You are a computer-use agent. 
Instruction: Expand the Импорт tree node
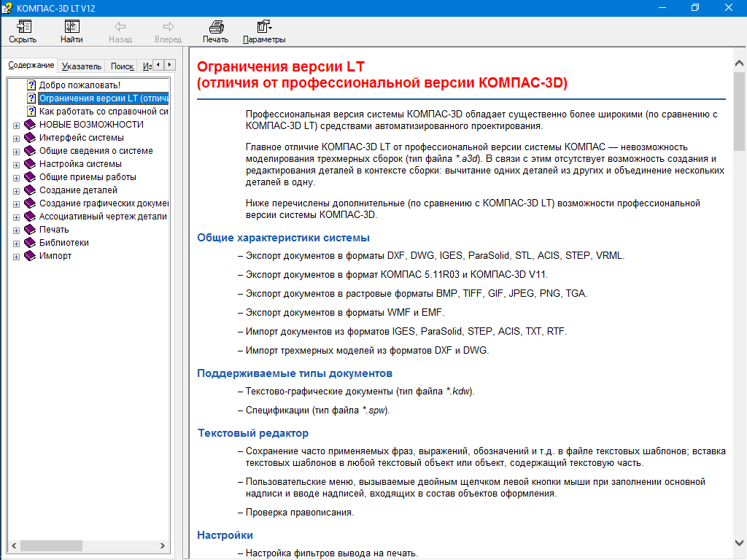(x=16, y=257)
